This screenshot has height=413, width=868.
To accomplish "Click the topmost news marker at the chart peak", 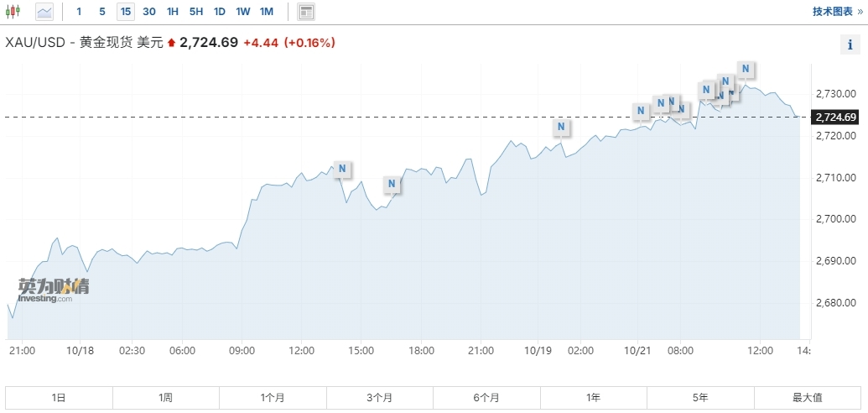I will 745,69.
